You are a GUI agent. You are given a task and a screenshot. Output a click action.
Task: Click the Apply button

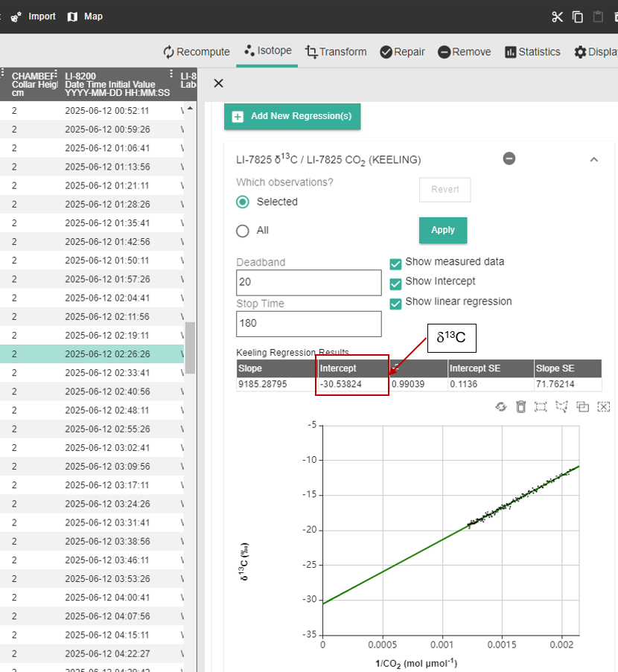[443, 230]
